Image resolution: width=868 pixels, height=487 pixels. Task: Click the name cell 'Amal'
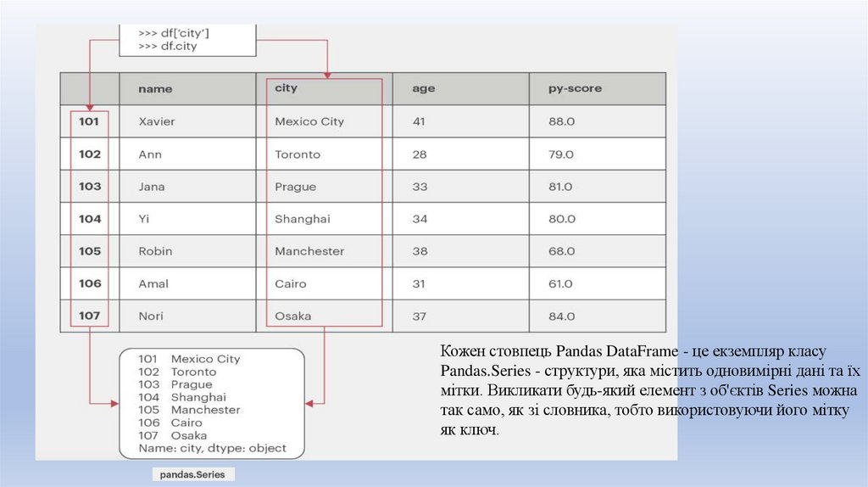(153, 283)
